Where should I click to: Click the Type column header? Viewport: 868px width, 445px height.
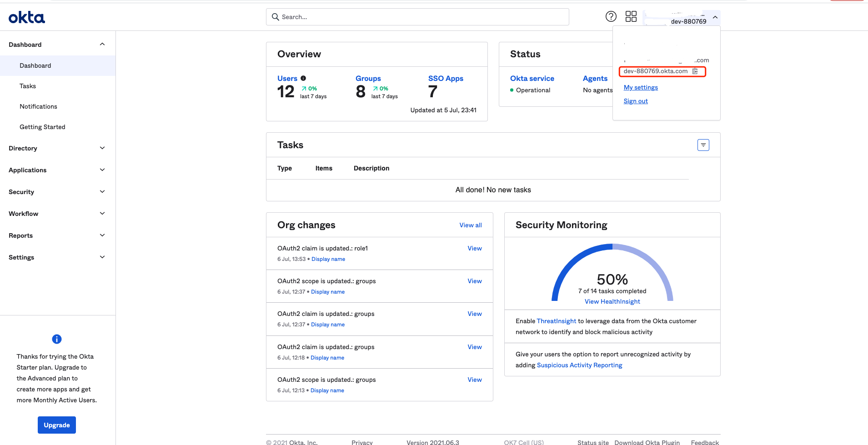click(285, 168)
